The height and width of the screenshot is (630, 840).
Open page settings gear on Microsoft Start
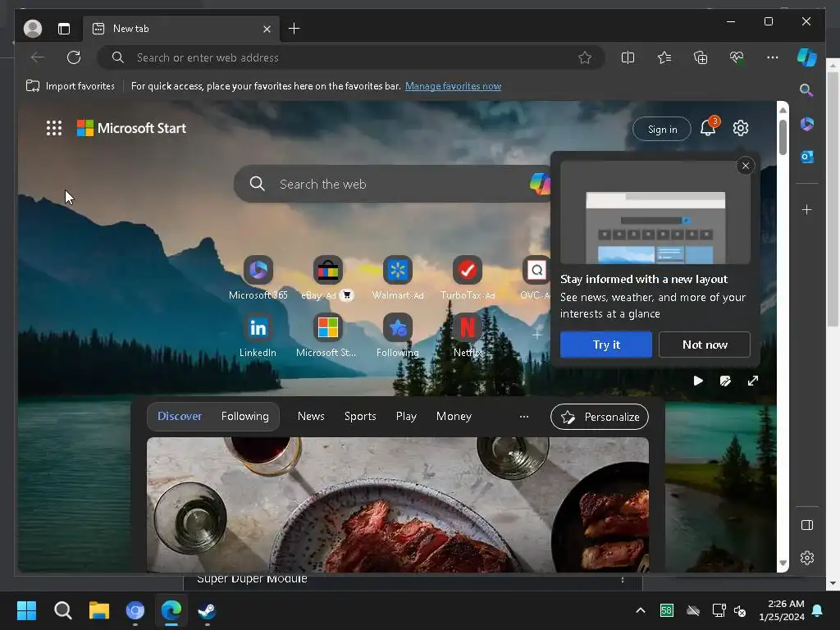pos(741,128)
